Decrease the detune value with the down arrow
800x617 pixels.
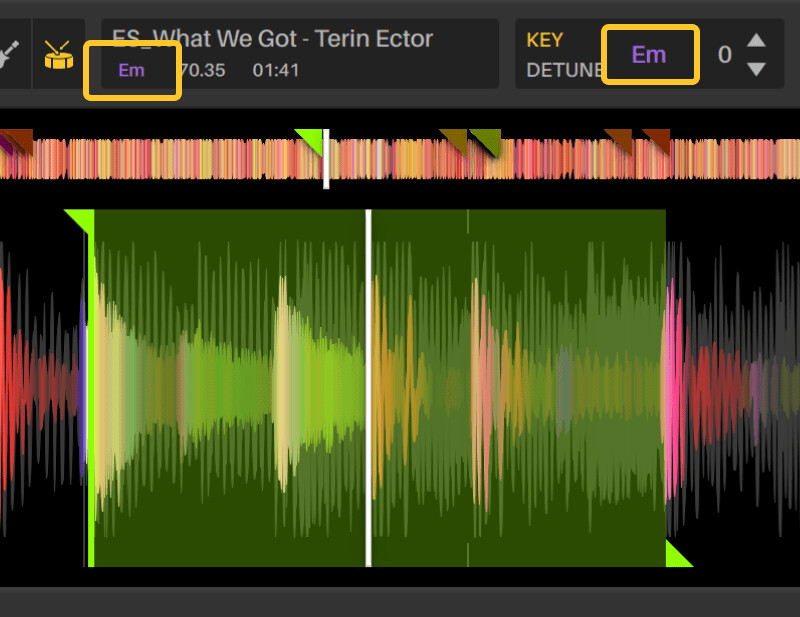pyautogui.click(x=757, y=68)
